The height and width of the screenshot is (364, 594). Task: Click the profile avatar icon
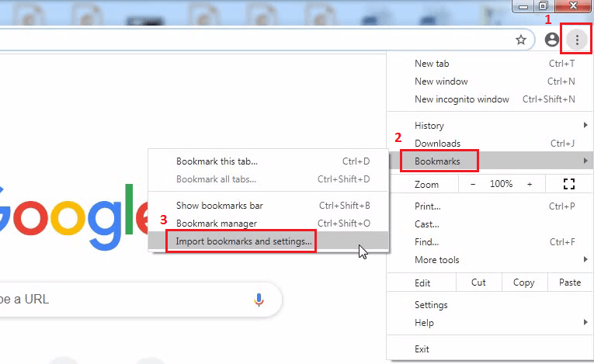coord(551,40)
